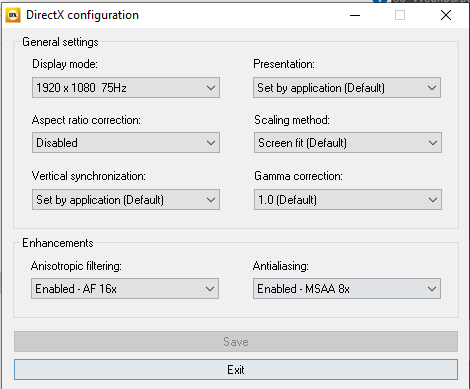The image size is (470, 389).
Task: Click the greyed-out Save button
Action: pyautogui.click(x=236, y=342)
